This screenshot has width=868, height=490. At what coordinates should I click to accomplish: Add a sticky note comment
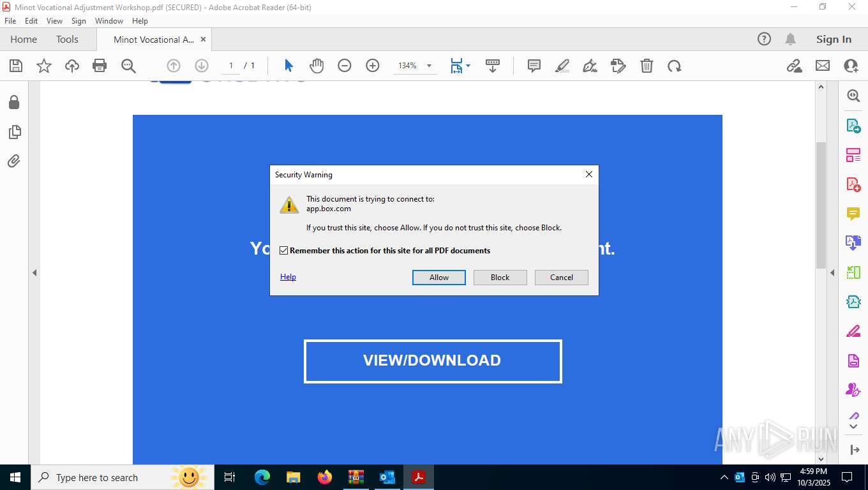(534, 66)
